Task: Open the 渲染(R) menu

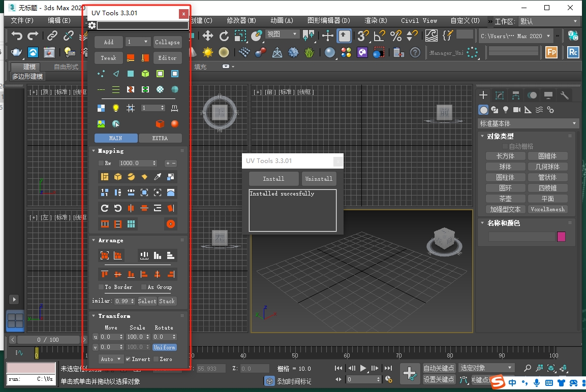Action: click(x=376, y=20)
